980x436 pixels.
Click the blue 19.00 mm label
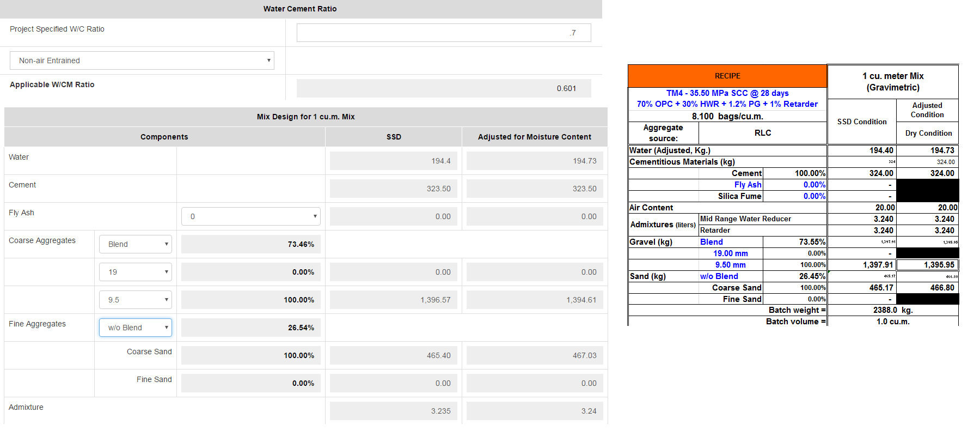(x=731, y=253)
